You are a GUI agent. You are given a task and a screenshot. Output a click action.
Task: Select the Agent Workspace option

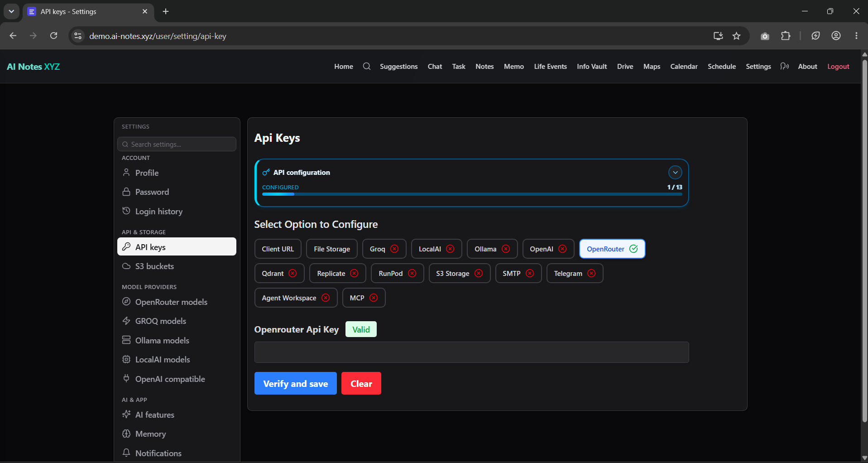coord(296,298)
